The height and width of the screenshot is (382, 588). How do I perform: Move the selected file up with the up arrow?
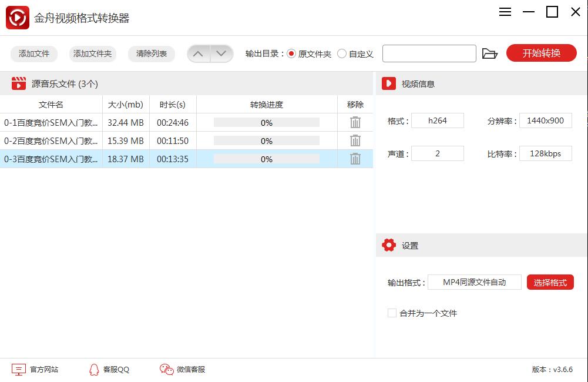pyautogui.click(x=199, y=53)
